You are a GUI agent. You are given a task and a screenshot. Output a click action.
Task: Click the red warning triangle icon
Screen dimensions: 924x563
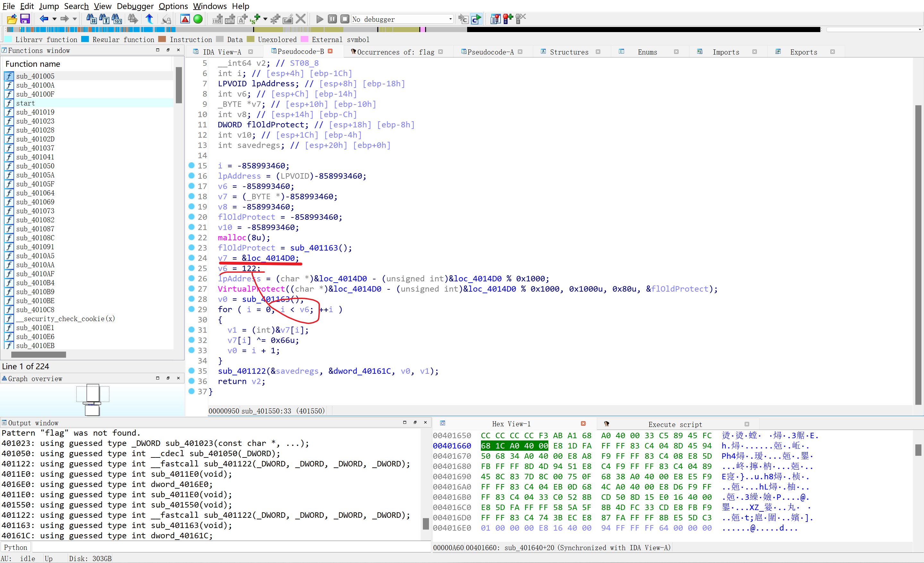click(185, 19)
